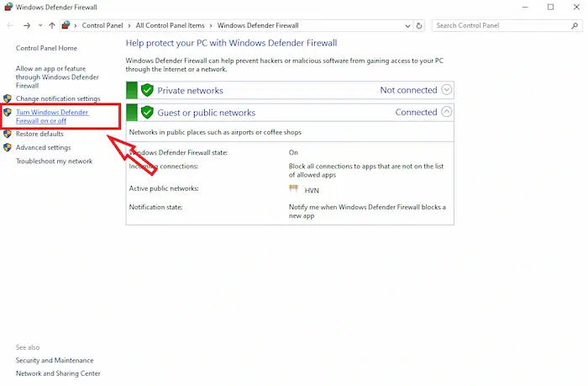
Task: Close the Windows Defender Firewall window
Action: (x=576, y=7)
